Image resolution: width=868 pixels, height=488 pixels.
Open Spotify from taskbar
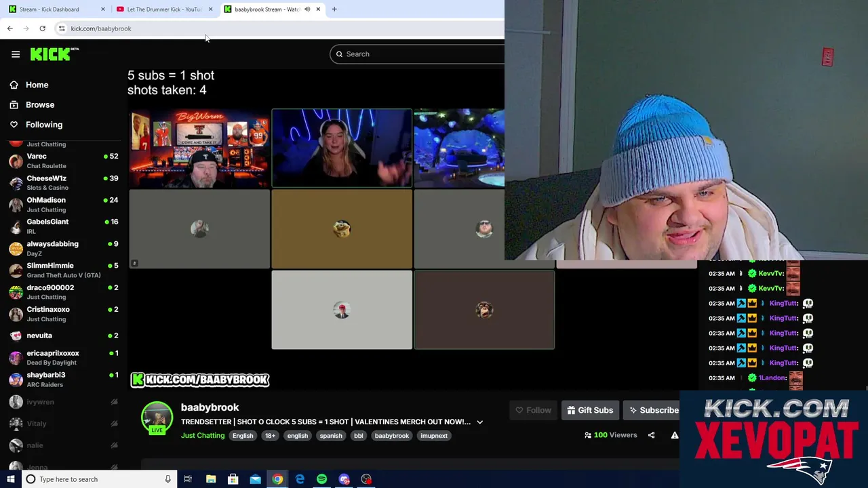point(321,479)
